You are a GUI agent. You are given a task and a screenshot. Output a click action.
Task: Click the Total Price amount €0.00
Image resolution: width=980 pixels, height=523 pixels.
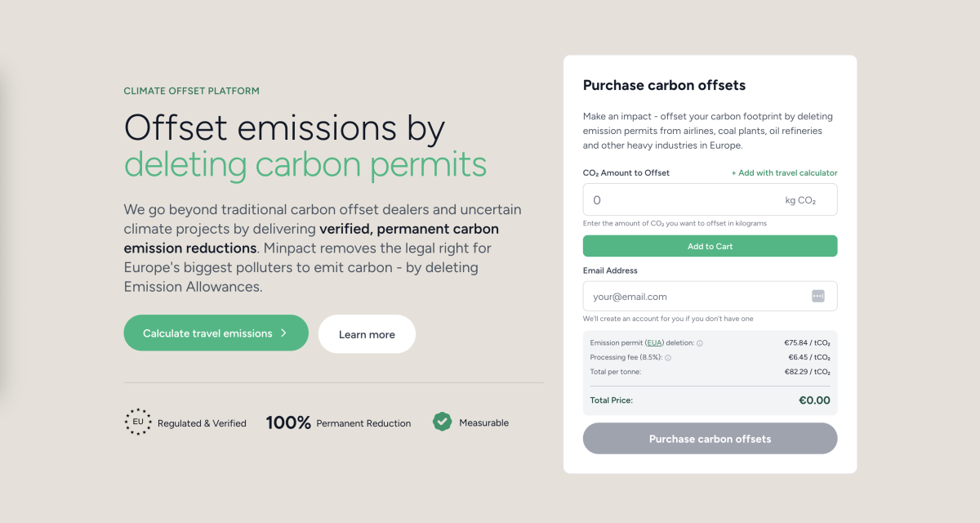[x=813, y=400]
